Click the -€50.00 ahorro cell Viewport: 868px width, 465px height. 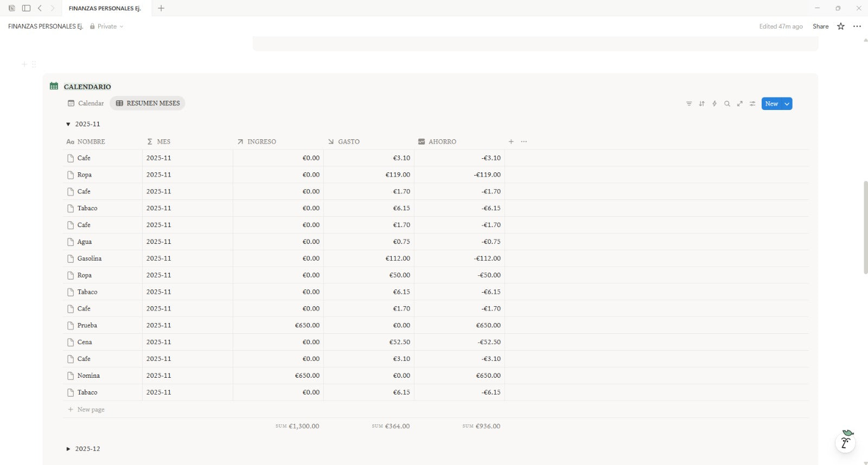pyautogui.click(x=459, y=275)
